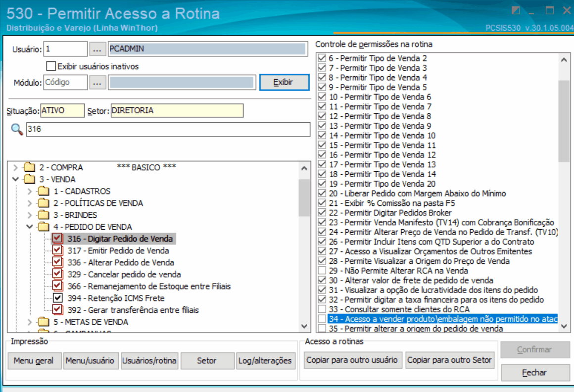574x392 pixels.
Task: Expand the 1 - CADASTROS node
Action: click(x=30, y=191)
